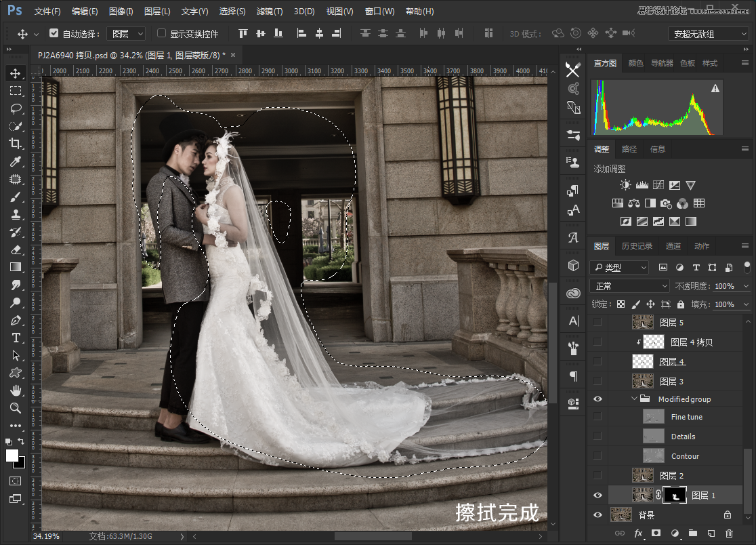Enable the 显示变换控件 checkbox
756x545 pixels.
click(161, 33)
